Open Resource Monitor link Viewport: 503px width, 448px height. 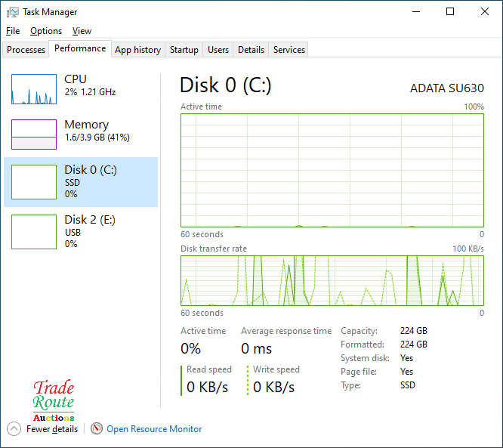[x=154, y=429]
